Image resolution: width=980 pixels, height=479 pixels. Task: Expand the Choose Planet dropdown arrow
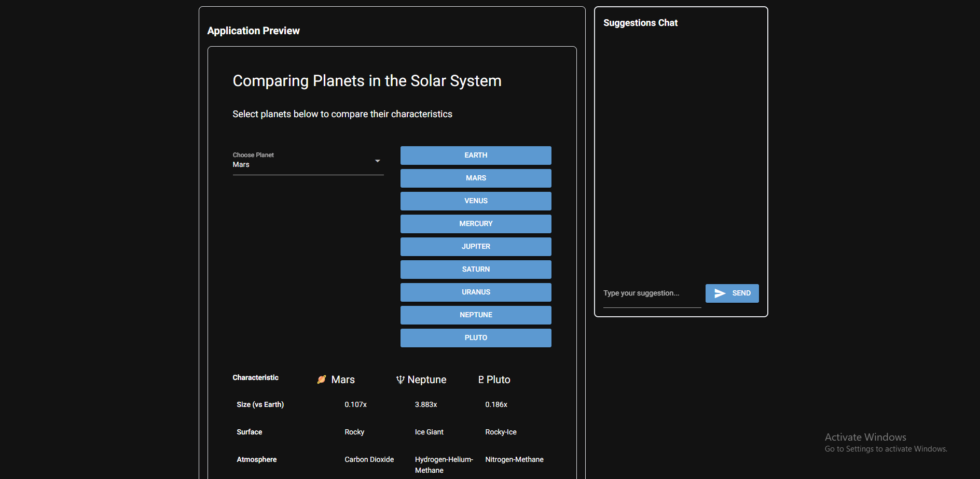pyautogui.click(x=378, y=161)
